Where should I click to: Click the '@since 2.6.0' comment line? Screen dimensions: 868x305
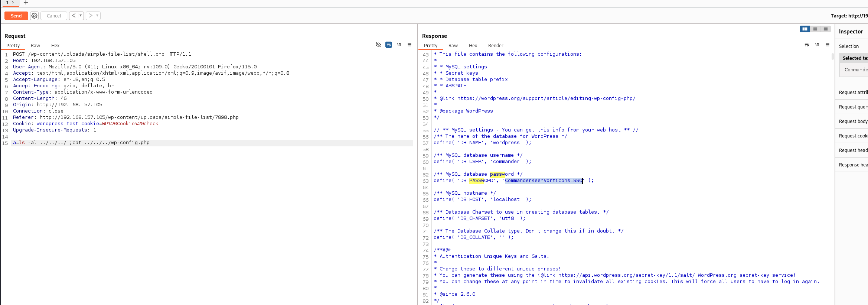(454, 294)
